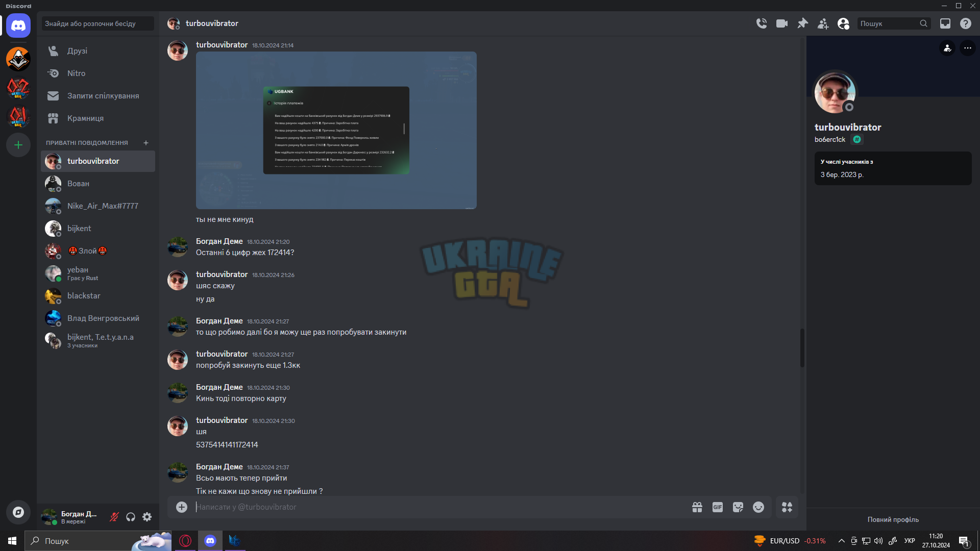Open the third pinned taskbar app
Screen dimensions: 980x551
(x=234, y=541)
